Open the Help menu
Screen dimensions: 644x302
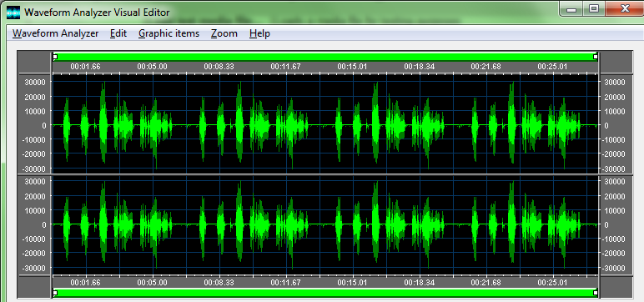(x=259, y=33)
